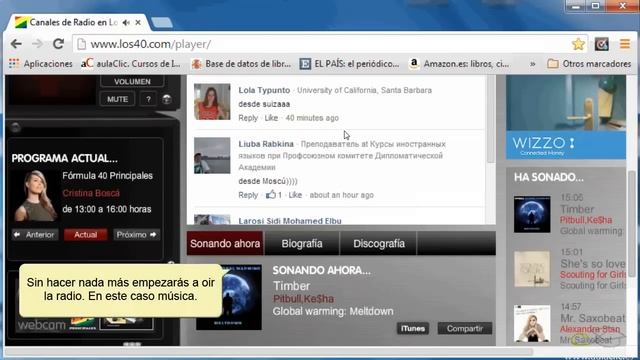The image size is (640, 360).
Task: Switch to the Discografía tab
Action: [x=379, y=244]
